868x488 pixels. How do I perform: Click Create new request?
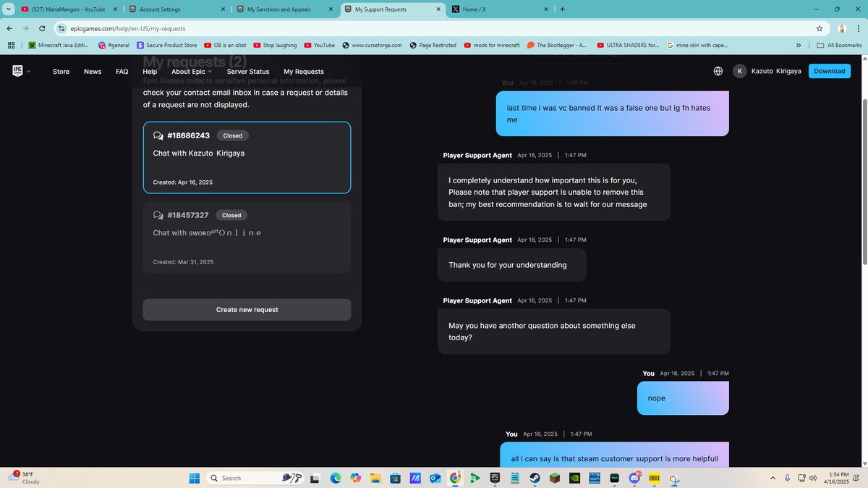[x=247, y=310]
